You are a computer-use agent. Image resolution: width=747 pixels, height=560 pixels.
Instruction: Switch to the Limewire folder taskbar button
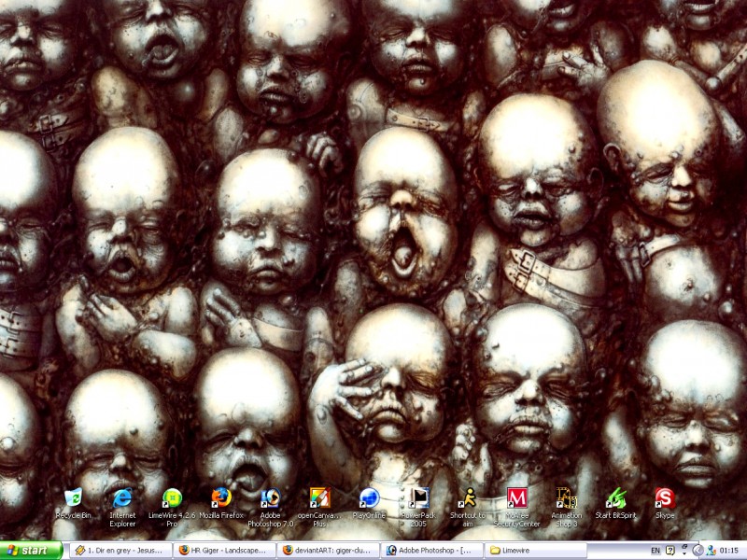point(536,551)
